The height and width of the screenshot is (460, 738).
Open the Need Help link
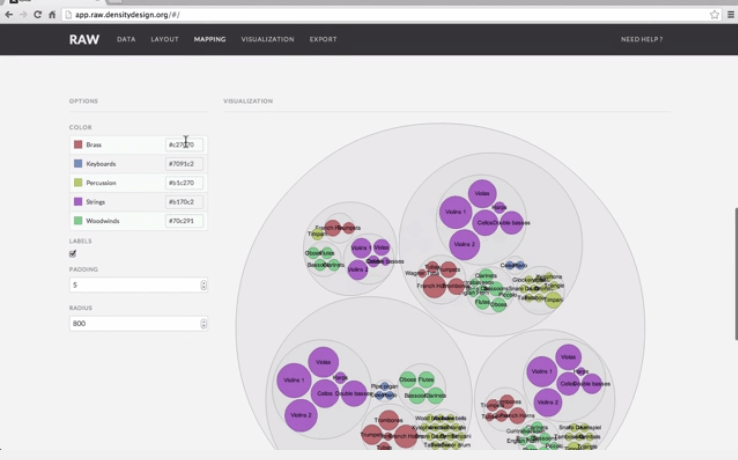[x=641, y=40]
